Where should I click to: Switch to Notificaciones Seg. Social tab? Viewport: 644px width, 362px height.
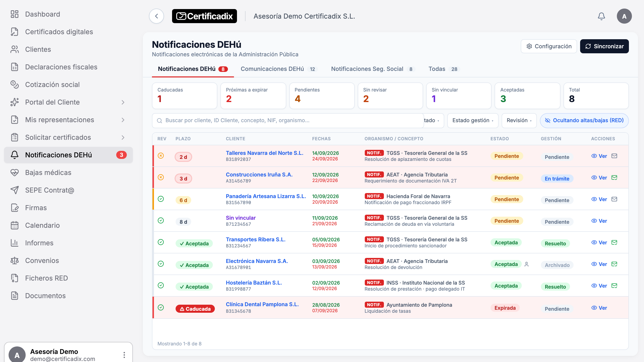point(373,69)
